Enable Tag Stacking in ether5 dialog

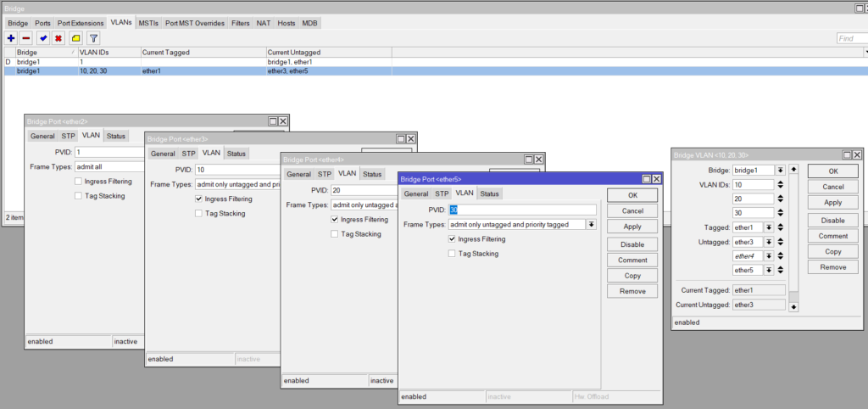[x=452, y=254]
